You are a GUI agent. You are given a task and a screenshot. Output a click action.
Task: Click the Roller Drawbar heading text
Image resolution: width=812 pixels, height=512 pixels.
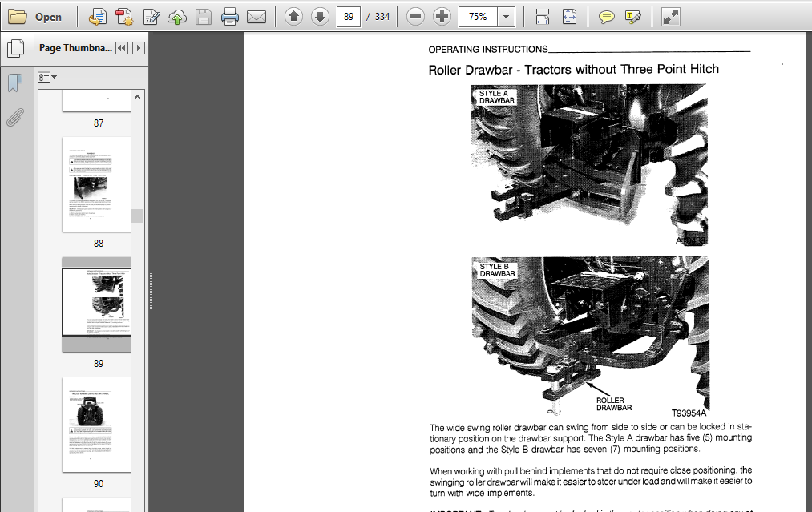574,70
